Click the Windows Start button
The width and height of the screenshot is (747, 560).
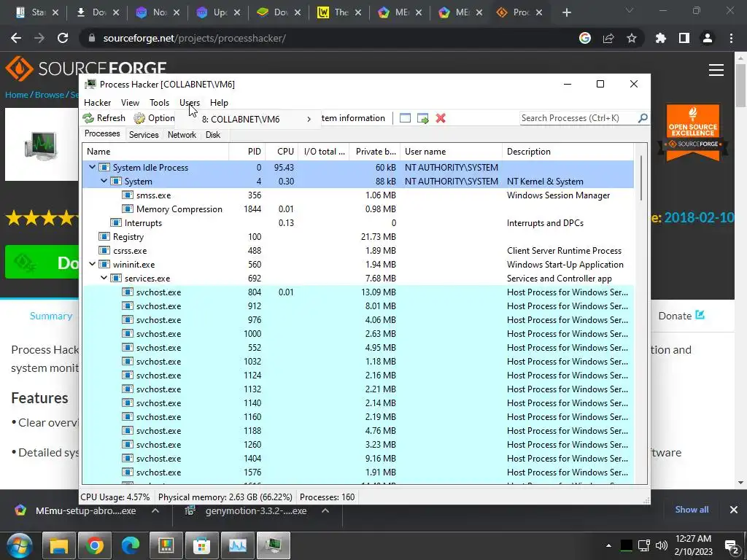[x=19, y=545]
